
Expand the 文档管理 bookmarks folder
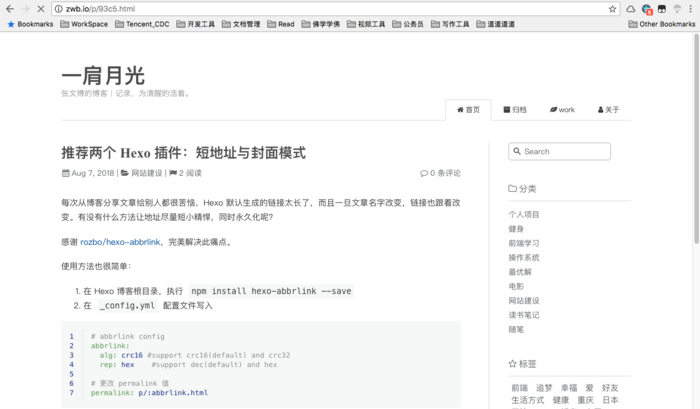(241, 24)
